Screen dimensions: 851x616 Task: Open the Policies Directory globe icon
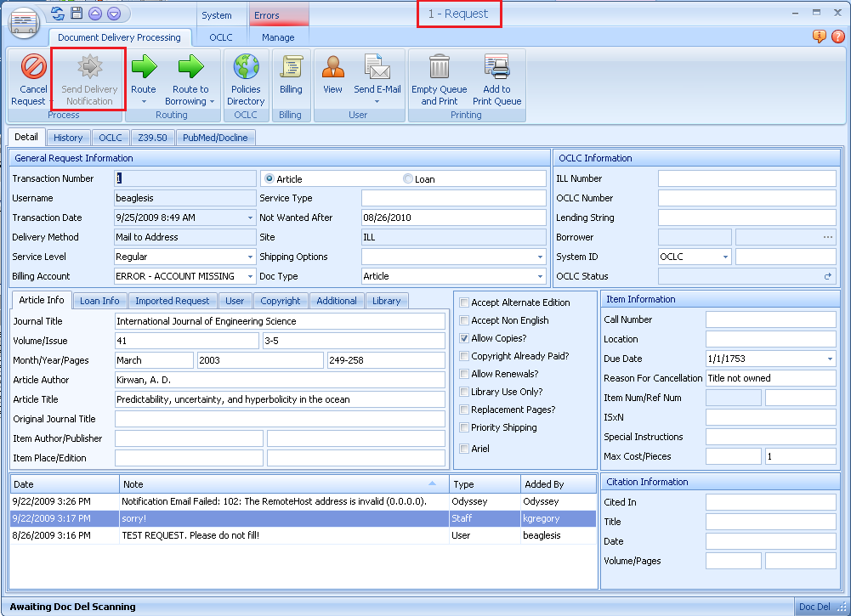(246, 68)
